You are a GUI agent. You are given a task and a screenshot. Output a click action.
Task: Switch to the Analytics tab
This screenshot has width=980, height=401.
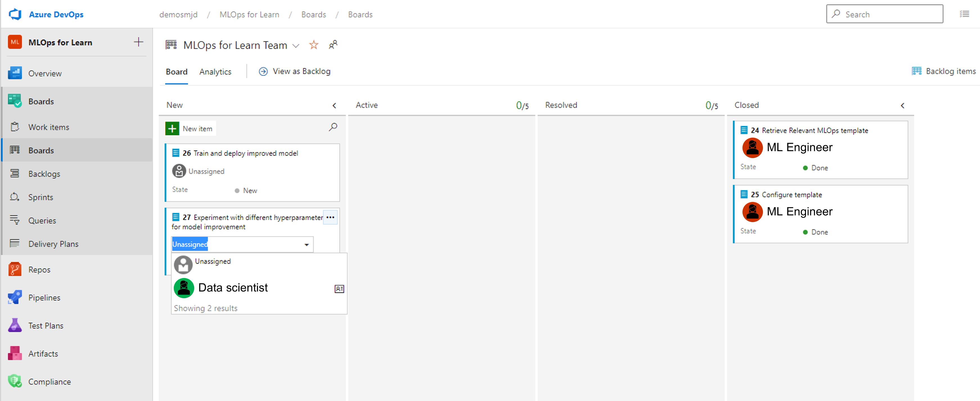point(216,71)
